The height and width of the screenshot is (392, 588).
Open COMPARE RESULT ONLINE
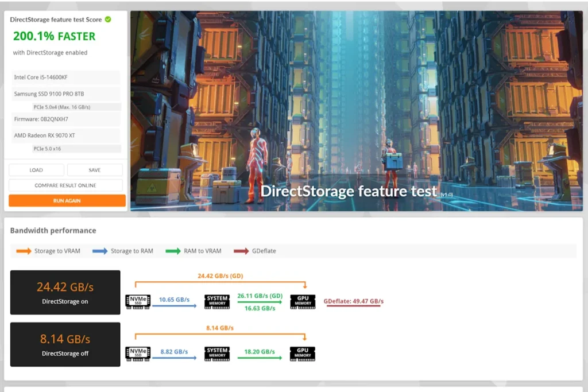coord(65,185)
